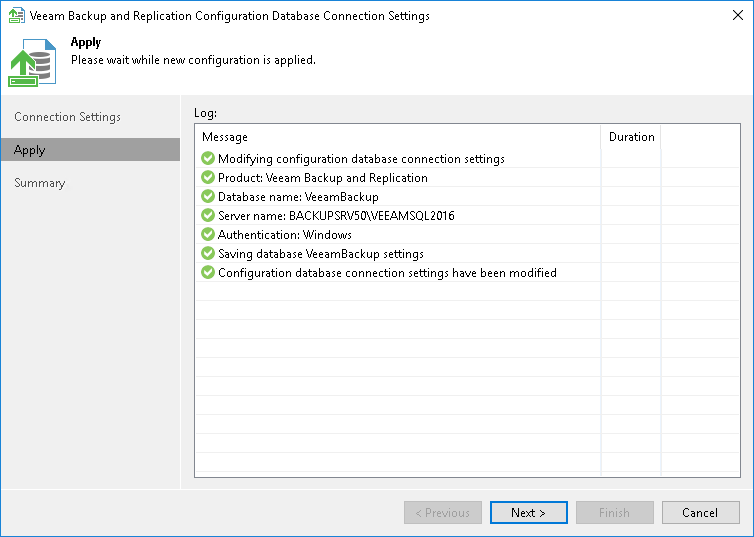
Task: Click green check beside Saving database line
Action: [208, 254]
